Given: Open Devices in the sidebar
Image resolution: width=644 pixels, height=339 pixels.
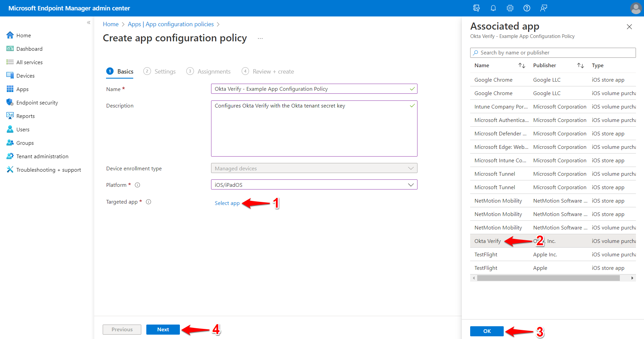Looking at the screenshot, I should (x=25, y=76).
